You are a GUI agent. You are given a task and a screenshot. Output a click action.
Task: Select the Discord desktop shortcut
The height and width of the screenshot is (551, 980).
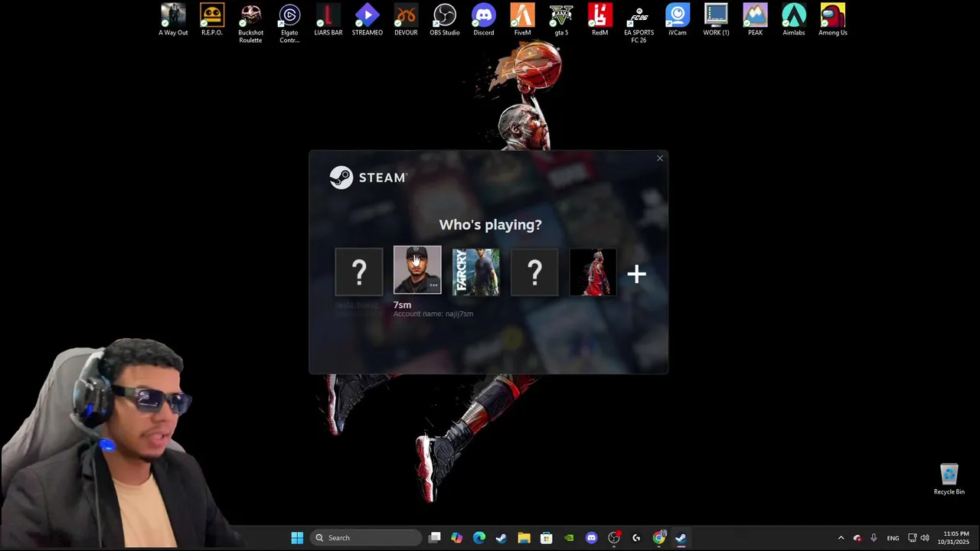[484, 21]
